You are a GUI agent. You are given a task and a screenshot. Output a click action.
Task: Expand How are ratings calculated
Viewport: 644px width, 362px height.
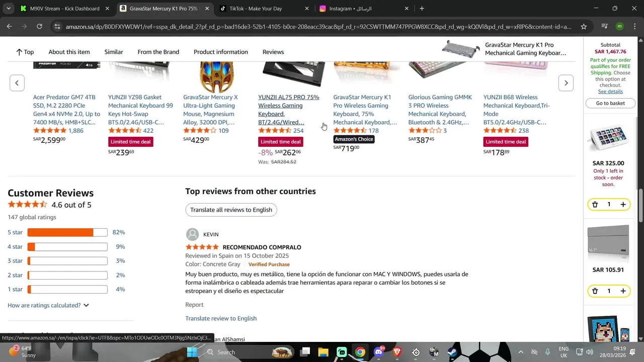[48, 305]
